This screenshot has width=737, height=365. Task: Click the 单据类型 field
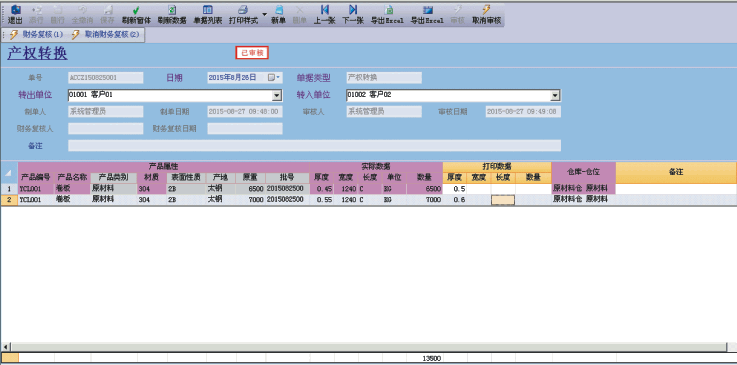[x=384, y=78]
